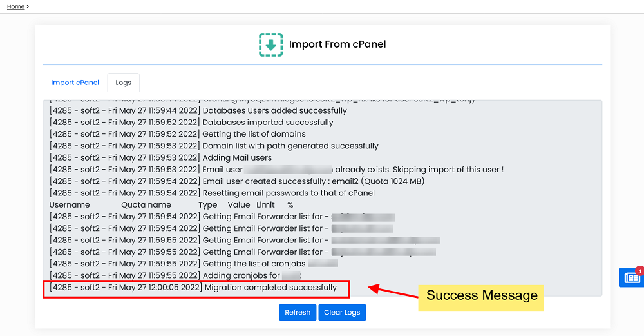Click the Adding cronjobs for log line
Screen dimensions: 644x336
coord(175,275)
